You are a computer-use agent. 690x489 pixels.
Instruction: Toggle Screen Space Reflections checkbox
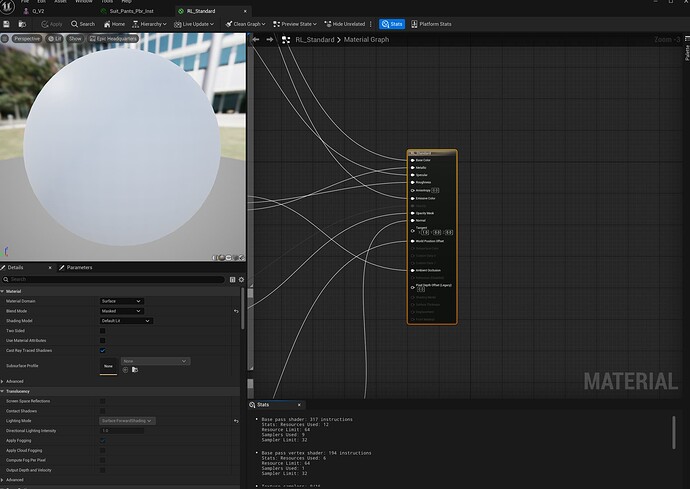103,401
